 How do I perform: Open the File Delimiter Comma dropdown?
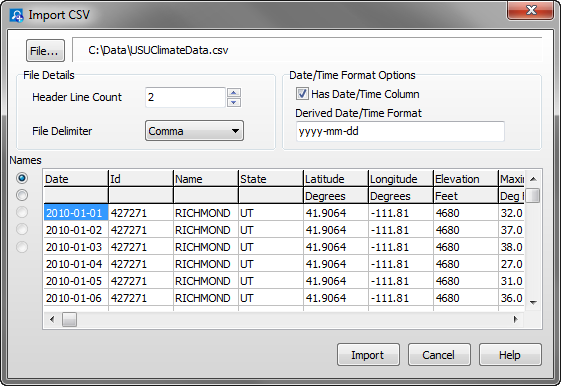pyautogui.click(x=194, y=131)
